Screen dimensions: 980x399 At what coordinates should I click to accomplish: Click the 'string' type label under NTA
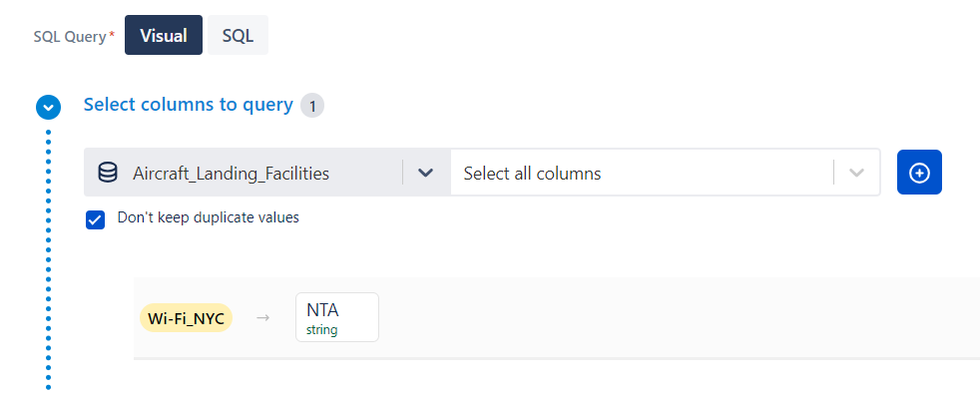[322, 329]
